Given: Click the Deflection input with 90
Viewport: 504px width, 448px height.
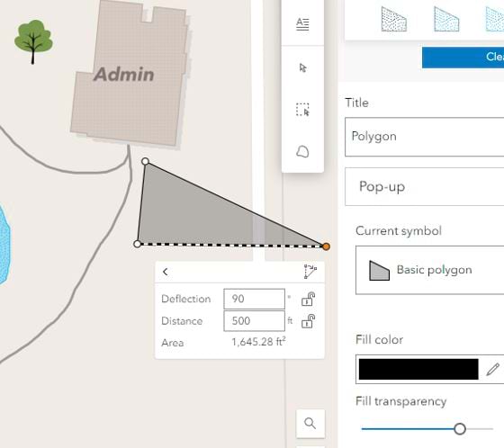Looking at the screenshot, I should (254, 299).
